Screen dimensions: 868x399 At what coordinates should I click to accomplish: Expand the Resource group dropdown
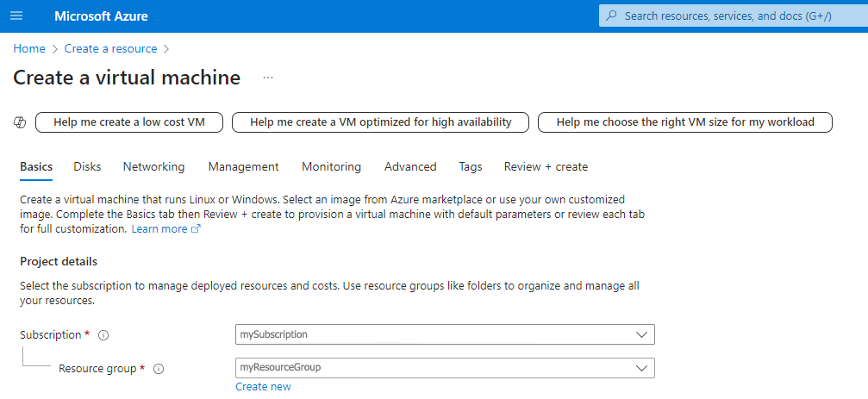[640, 368]
